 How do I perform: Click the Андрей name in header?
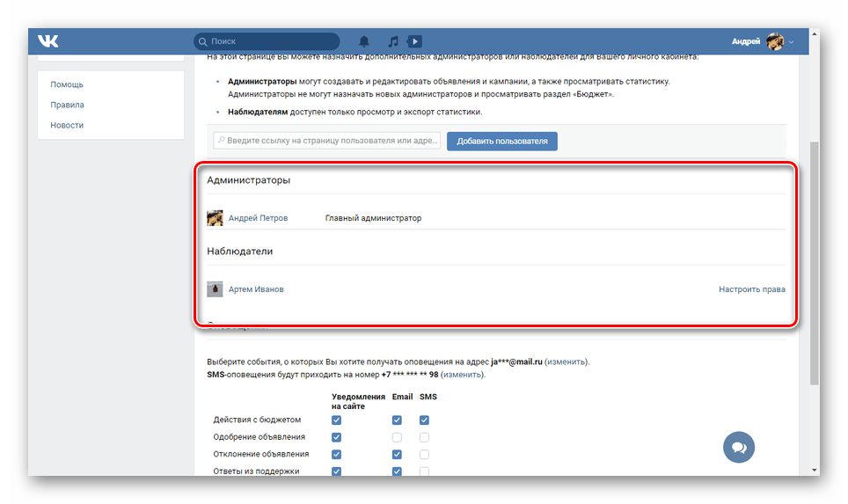pyautogui.click(x=746, y=41)
